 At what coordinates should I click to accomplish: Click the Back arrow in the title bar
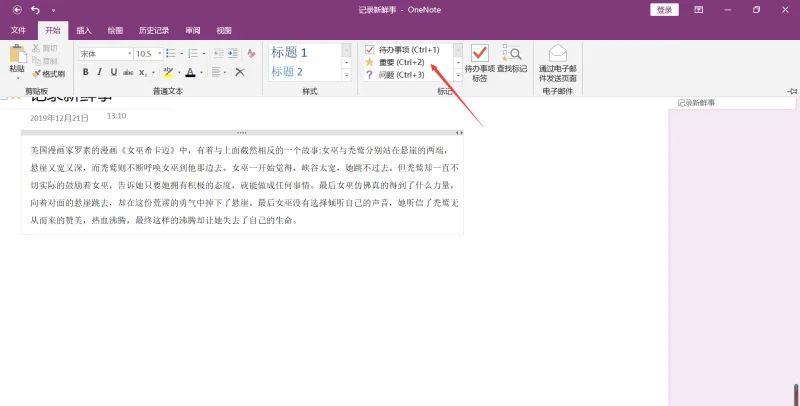tap(17, 10)
